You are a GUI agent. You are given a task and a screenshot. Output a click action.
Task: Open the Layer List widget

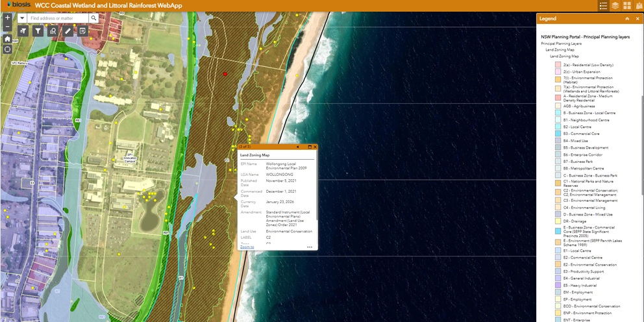[x=615, y=6]
